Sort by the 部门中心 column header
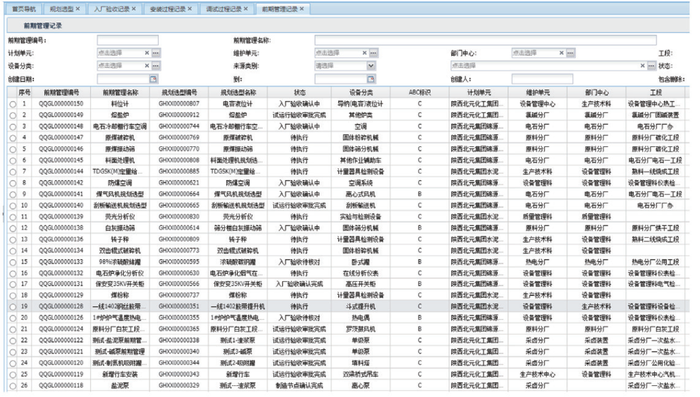 596,92
